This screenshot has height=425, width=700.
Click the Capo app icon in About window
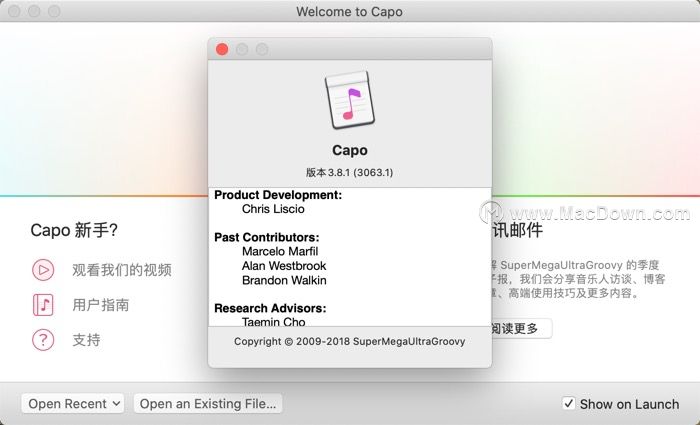tap(350, 100)
